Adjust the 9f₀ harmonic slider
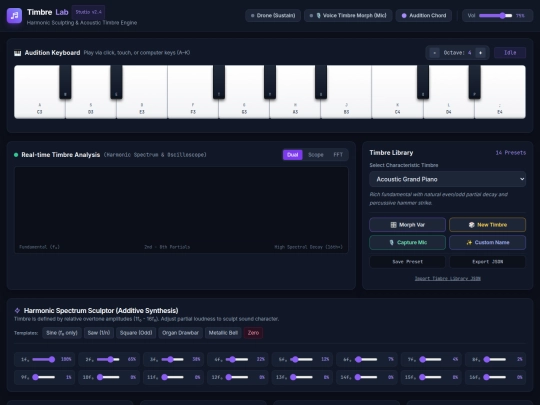The width and height of the screenshot is (540, 405). [x=43, y=377]
